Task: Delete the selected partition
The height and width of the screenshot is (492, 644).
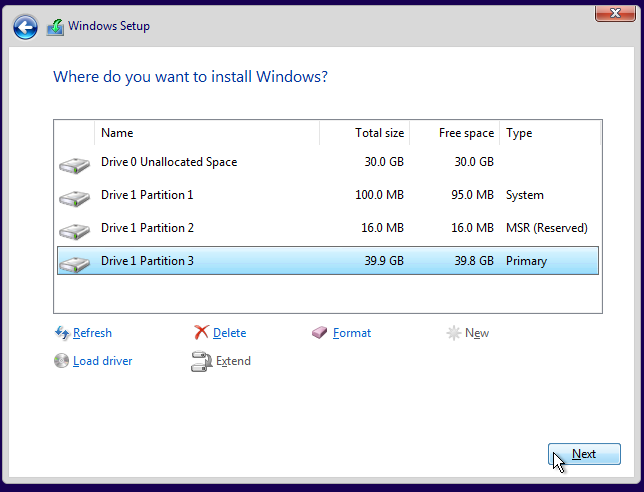Action: (x=230, y=333)
